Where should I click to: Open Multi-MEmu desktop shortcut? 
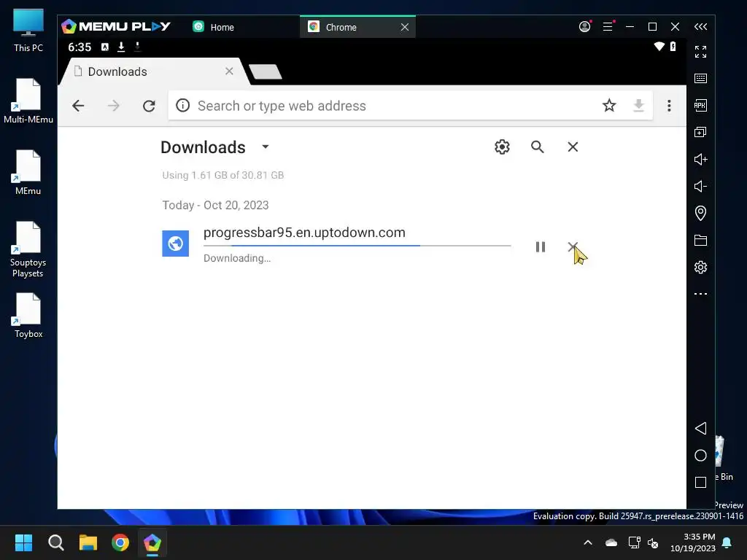(28, 101)
